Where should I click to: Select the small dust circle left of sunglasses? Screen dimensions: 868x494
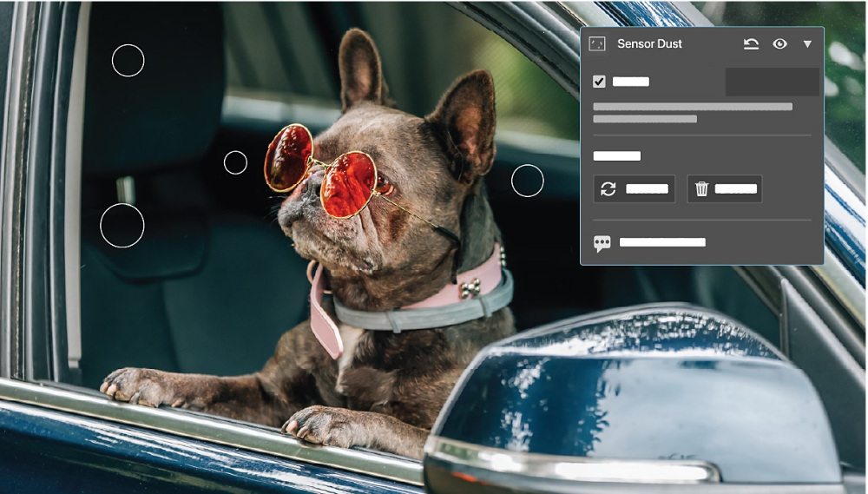click(x=235, y=162)
